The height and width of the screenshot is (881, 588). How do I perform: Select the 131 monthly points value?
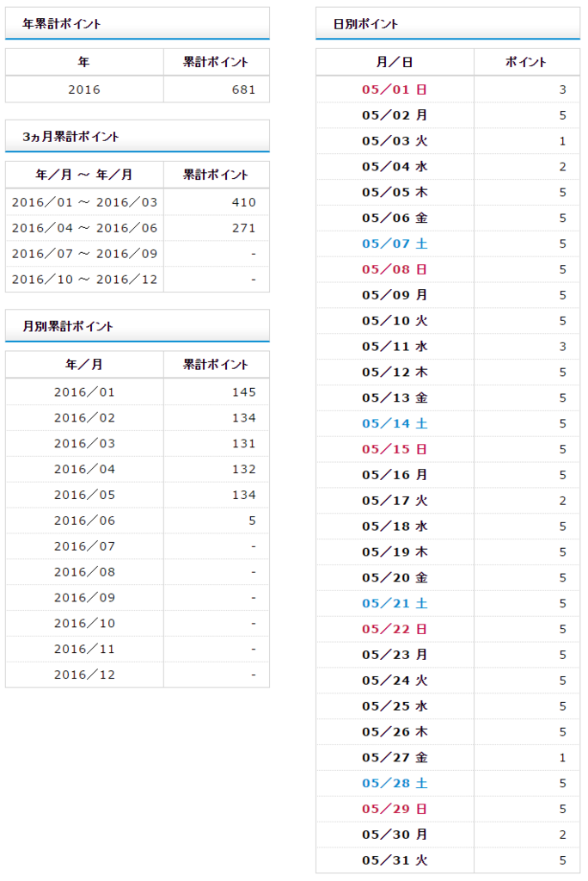tap(244, 443)
